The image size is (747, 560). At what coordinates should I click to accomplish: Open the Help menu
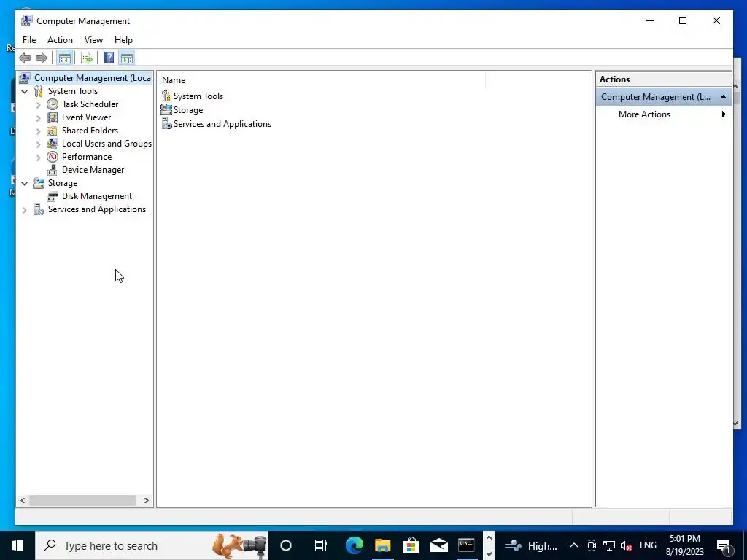pyautogui.click(x=123, y=40)
